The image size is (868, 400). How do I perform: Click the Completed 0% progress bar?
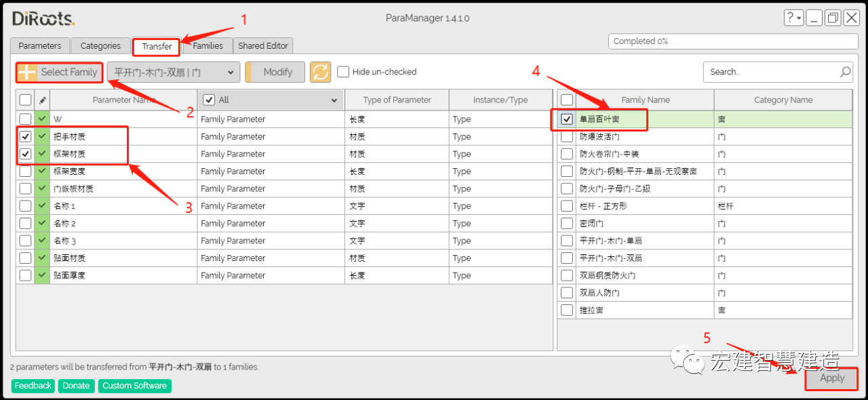coord(734,41)
